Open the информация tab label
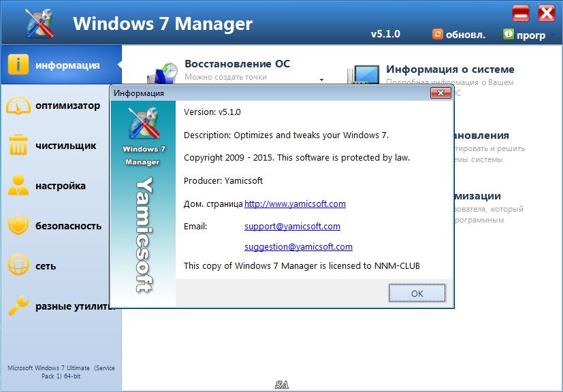 click(67, 65)
